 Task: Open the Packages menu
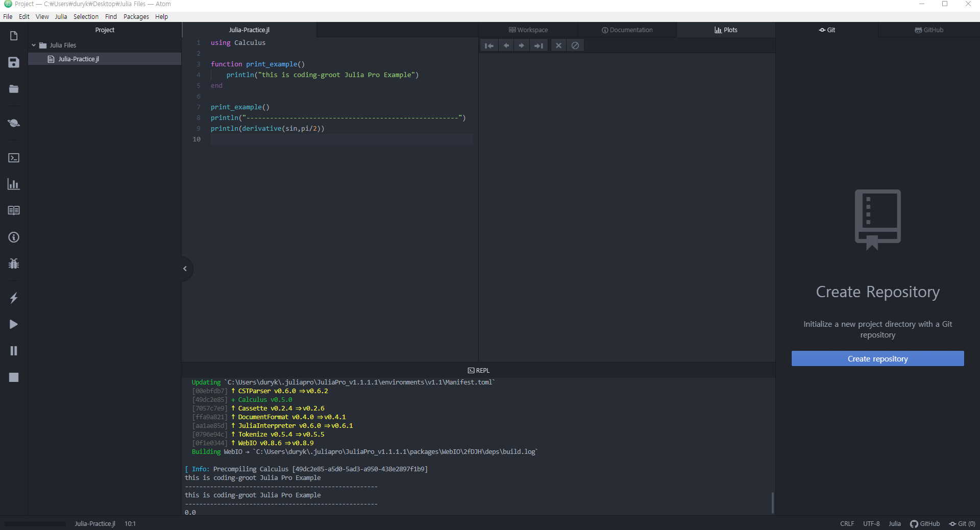[136, 16]
